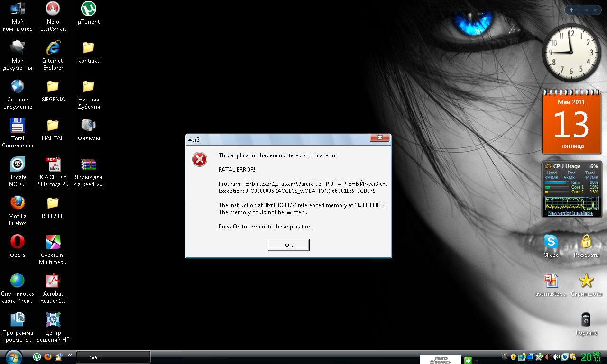Select the Internet Explorer desktop icon
Viewport: 607px width, 364px height.
[53, 55]
